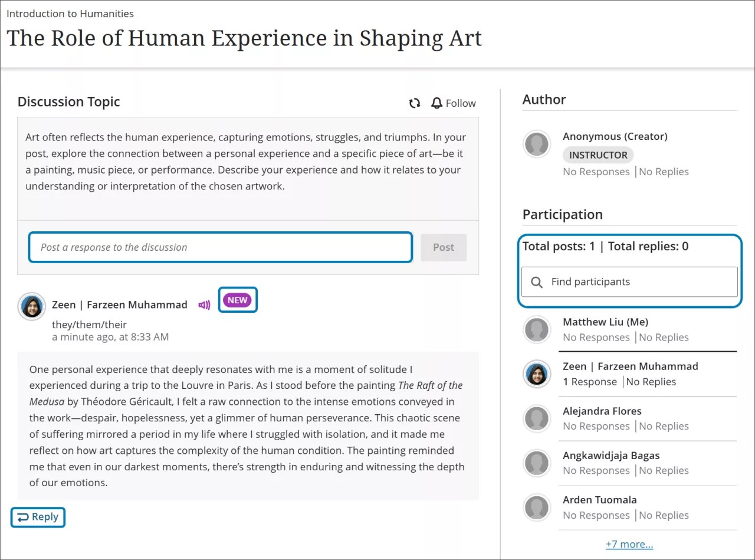The width and height of the screenshot is (755, 560).
Task: Reply to Zeen's post
Action: pyautogui.click(x=38, y=517)
